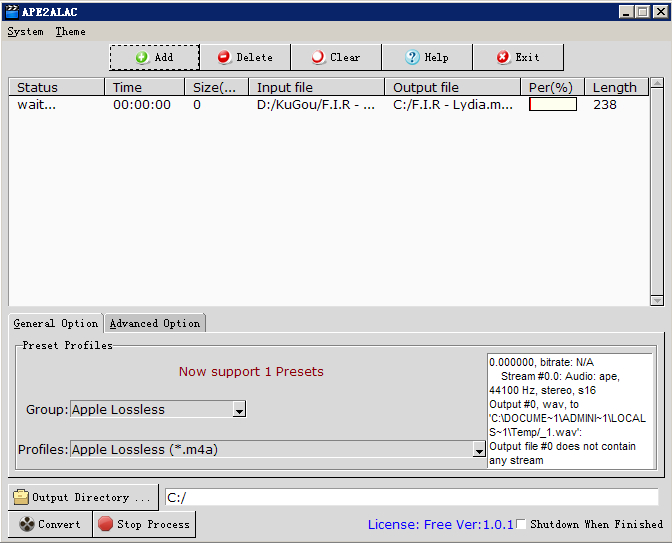Open Output Directory folder icon button
Image resolution: width=672 pixels, height=543 pixels.
pos(84,497)
